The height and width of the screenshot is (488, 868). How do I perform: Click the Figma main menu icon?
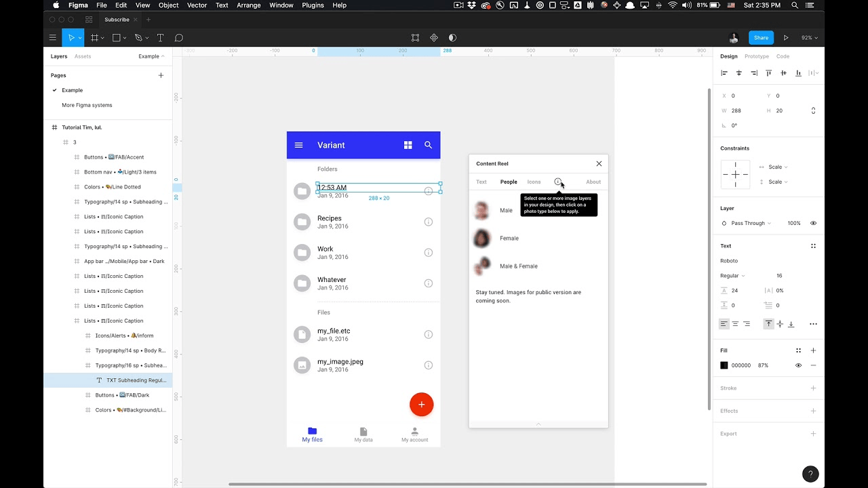coord(52,37)
